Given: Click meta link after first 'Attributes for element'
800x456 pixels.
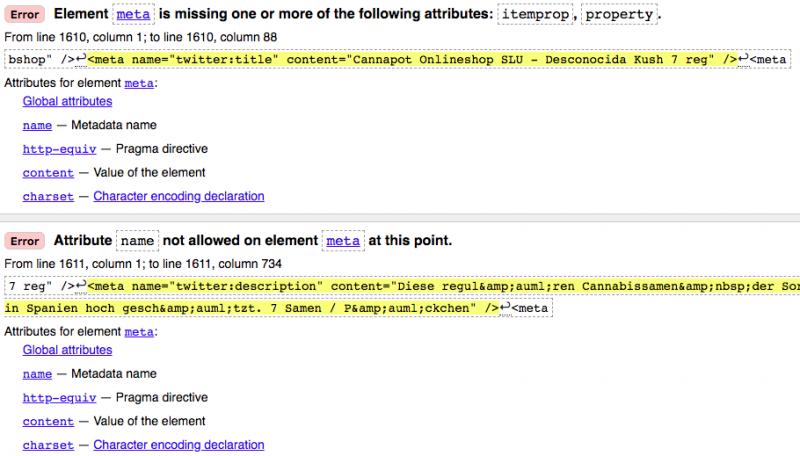Looking at the screenshot, I should coord(139,83).
